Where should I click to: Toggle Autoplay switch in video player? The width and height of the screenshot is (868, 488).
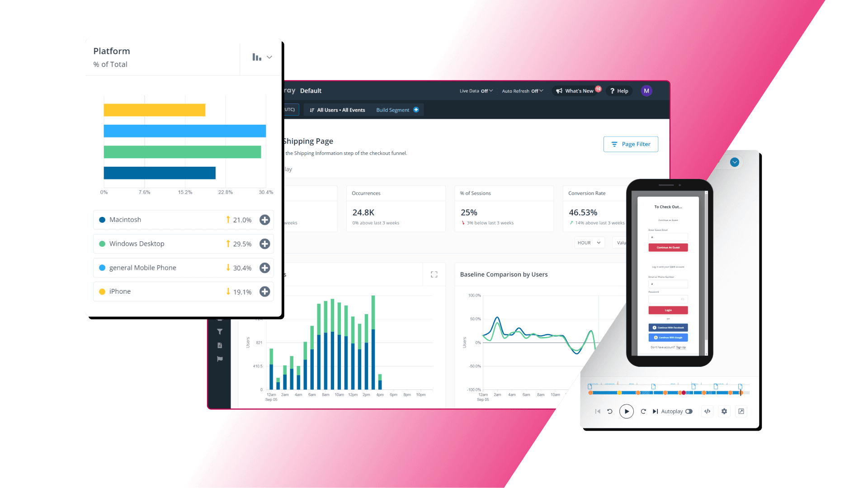pos(689,411)
